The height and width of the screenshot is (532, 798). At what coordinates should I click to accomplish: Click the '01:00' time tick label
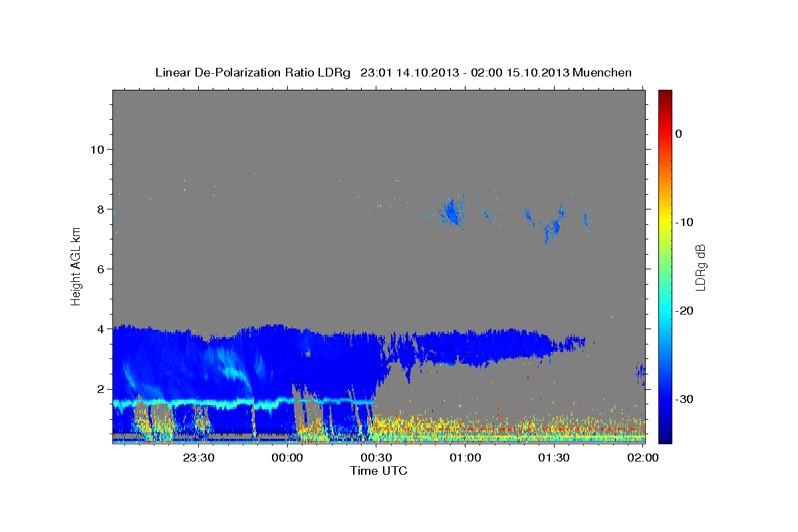465,458
